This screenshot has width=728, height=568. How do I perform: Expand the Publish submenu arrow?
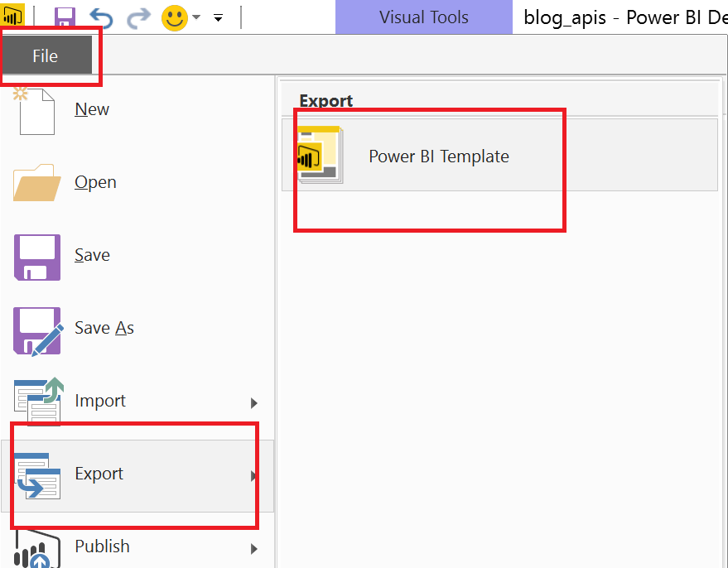pyautogui.click(x=254, y=548)
